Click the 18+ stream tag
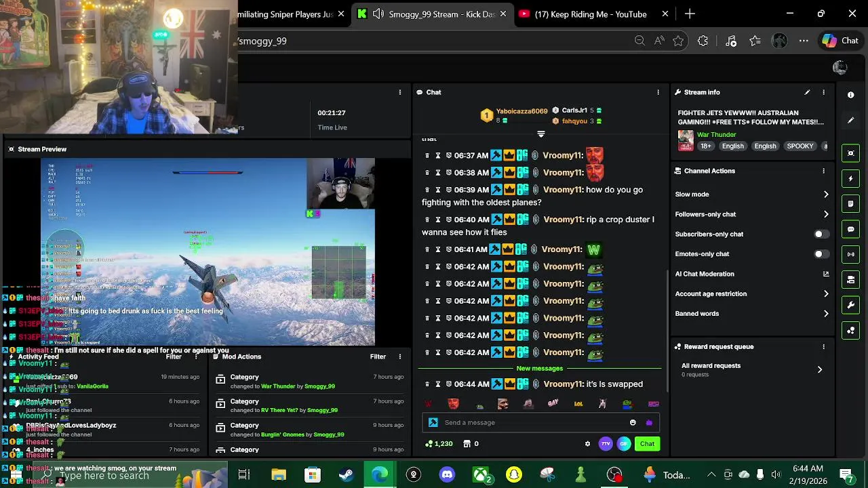Viewport: 868px width, 488px height. pyautogui.click(x=705, y=146)
